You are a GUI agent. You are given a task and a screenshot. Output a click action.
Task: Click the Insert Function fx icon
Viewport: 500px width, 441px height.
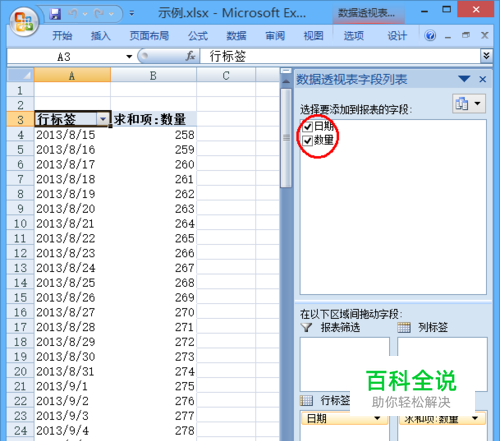pyautogui.click(x=190, y=56)
